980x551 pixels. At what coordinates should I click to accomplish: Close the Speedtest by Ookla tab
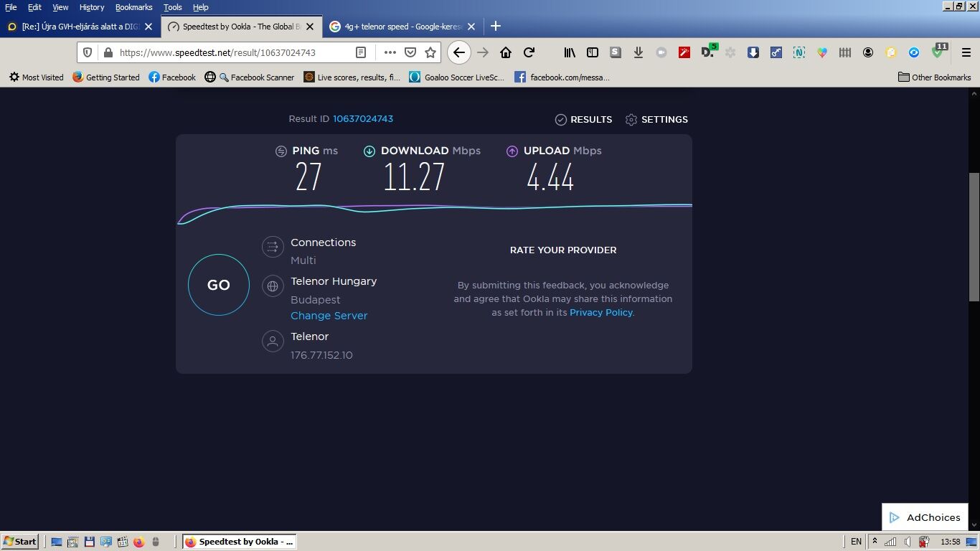point(310,27)
